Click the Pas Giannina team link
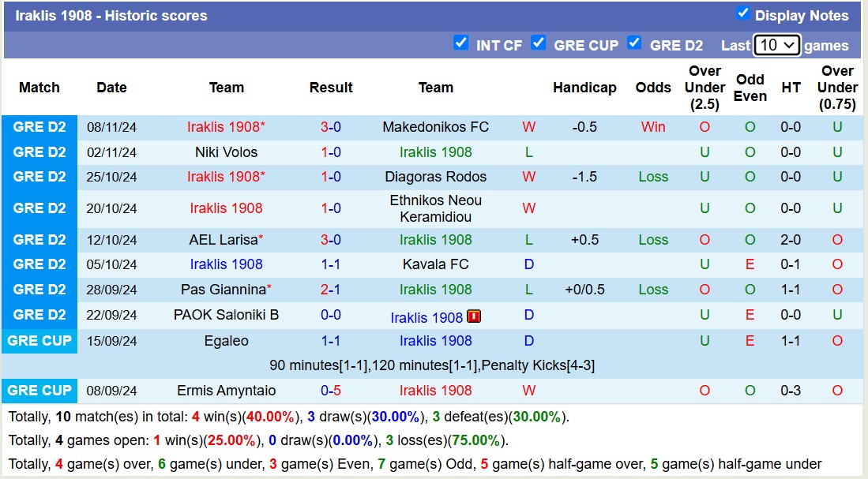The image size is (868, 479). click(x=223, y=290)
